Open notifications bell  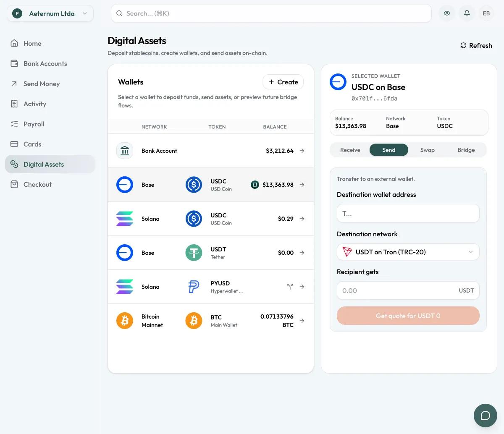tap(467, 13)
